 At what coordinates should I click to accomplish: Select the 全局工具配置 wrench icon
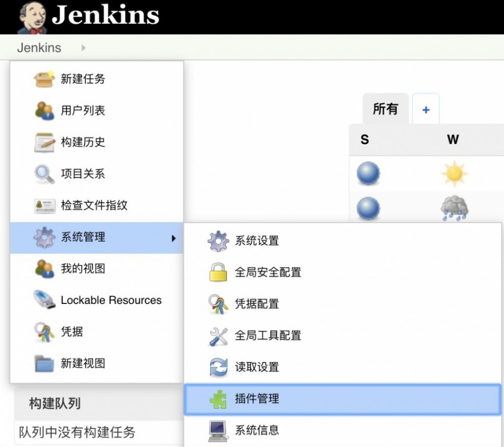pyautogui.click(x=218, y=336)
